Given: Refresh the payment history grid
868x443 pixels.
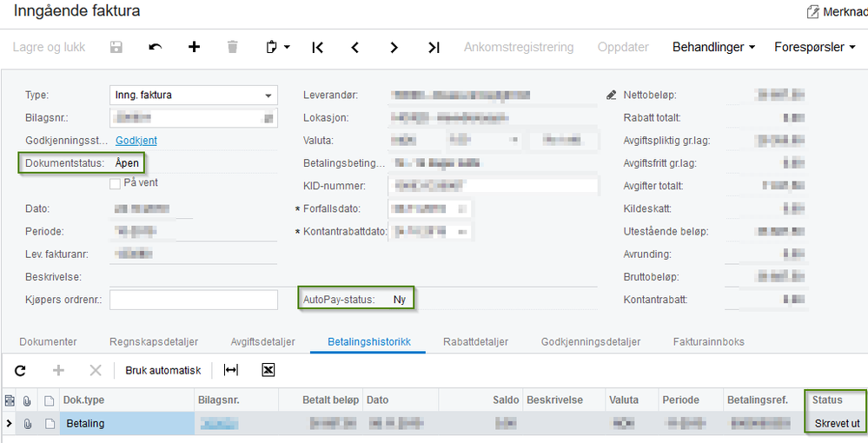Looking at the screenshot, I should (21, 370).
